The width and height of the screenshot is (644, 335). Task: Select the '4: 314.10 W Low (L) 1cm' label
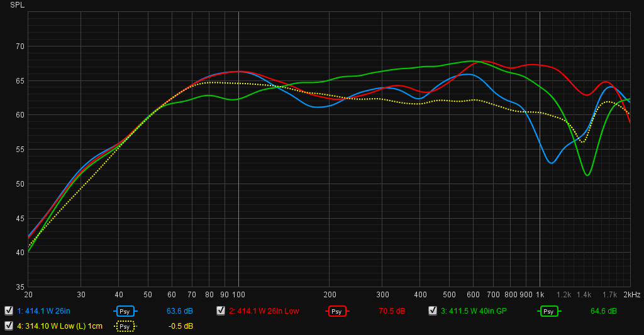60,326
